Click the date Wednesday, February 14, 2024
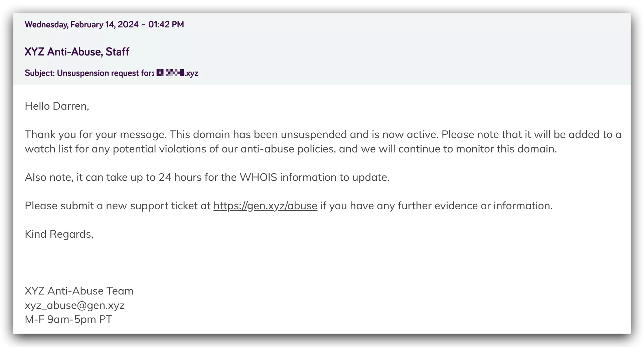 point(82,24)
